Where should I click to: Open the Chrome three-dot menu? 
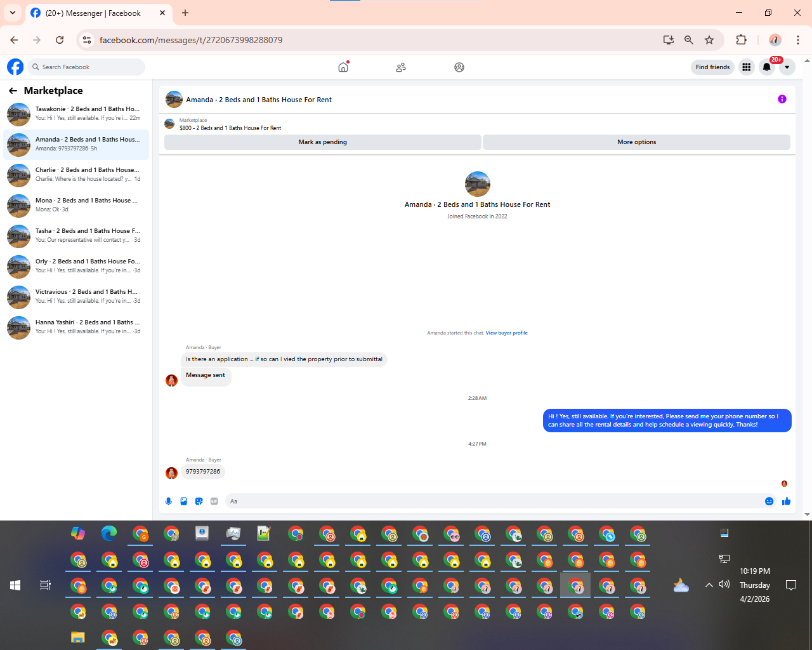[x=798, y=40]
